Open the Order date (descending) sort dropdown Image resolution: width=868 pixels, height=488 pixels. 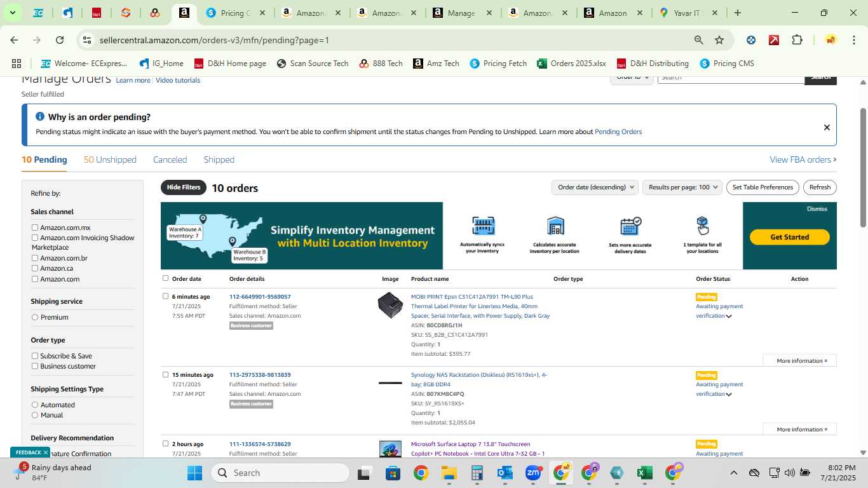coord(595,187)
